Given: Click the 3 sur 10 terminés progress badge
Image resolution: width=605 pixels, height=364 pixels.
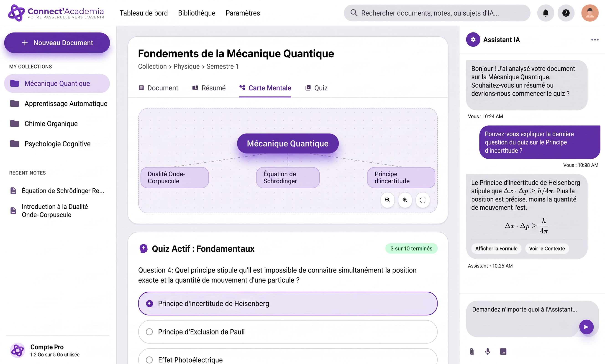Looking at the screenshot, I should (411, 248).
